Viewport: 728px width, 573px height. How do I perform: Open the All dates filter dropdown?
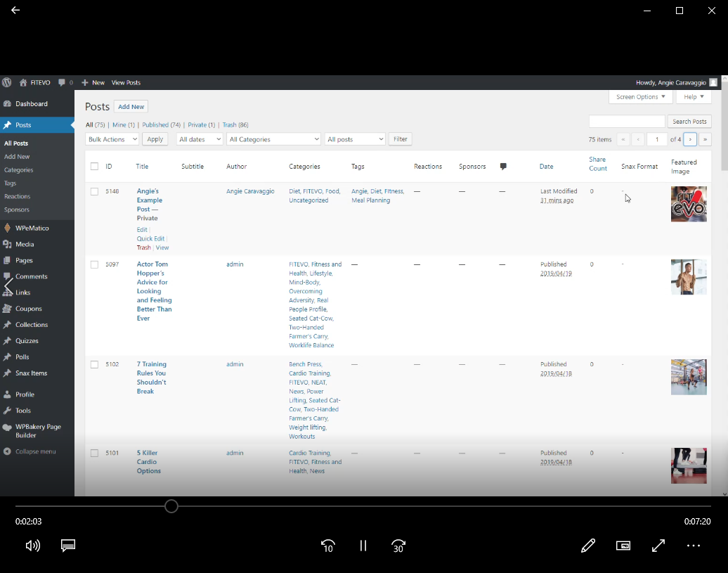(x=200, y=139)
